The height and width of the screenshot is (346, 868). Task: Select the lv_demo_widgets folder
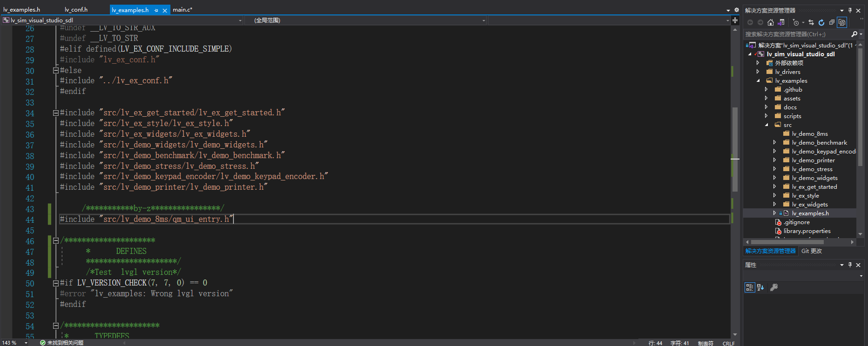814,178
